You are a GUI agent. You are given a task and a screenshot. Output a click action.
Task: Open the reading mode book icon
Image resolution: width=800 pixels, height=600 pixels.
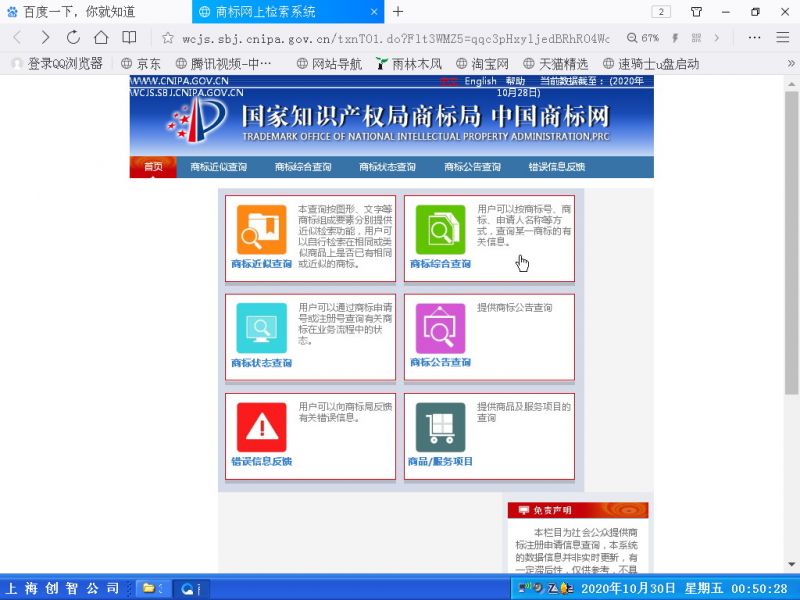[x=129, y=38]
